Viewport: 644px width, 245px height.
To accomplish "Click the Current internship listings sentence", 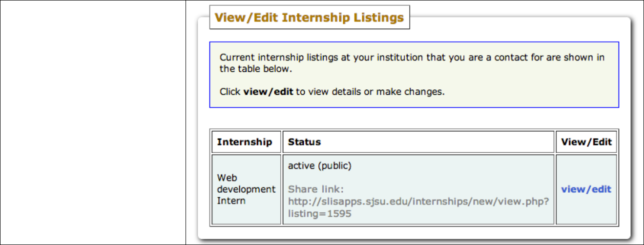I will coord(412,58).
